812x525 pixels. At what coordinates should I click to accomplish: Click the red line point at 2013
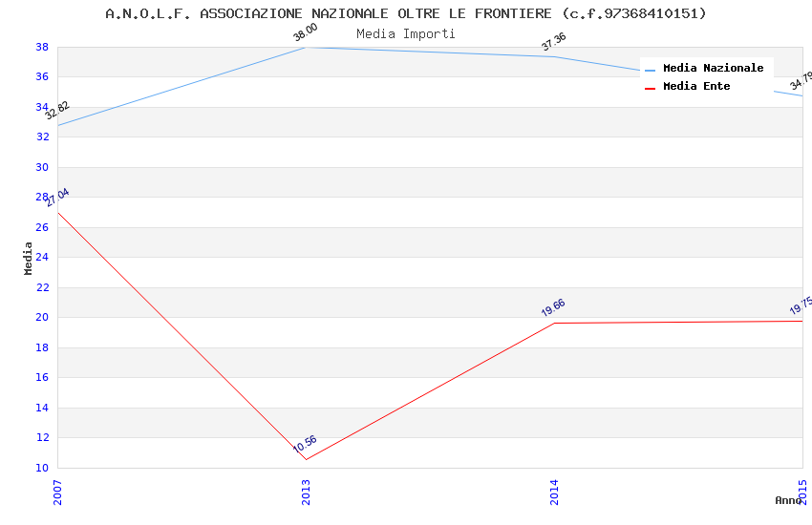point(306,459)
